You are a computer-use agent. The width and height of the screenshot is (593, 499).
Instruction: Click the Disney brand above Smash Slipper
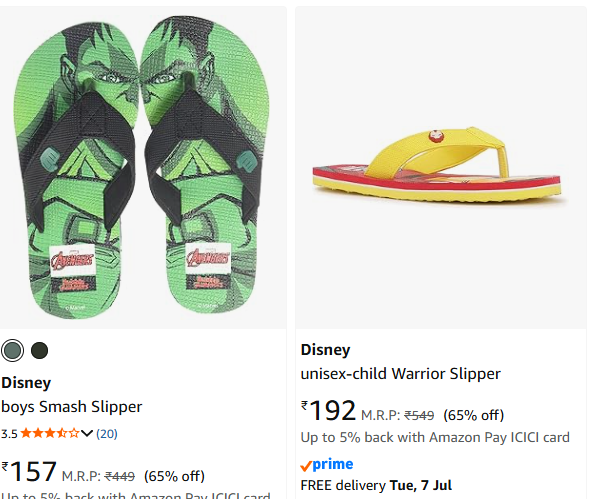tap(26, 383)
